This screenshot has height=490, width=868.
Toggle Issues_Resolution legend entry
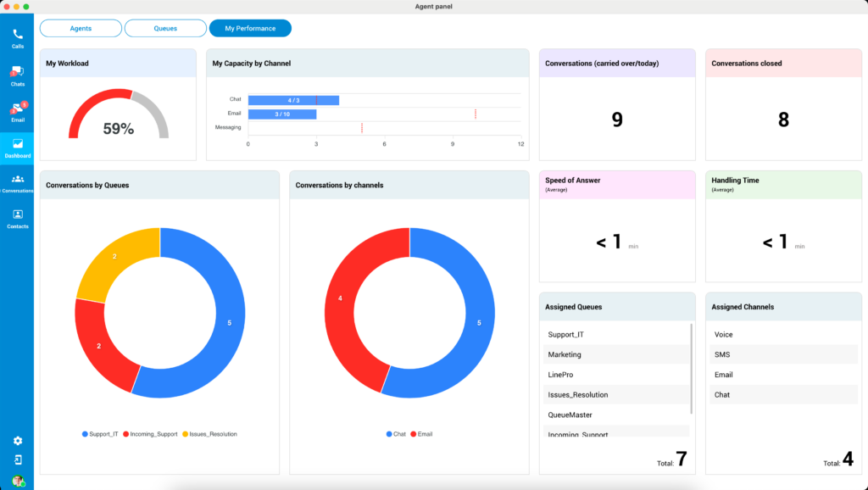(x=210, y=434)
